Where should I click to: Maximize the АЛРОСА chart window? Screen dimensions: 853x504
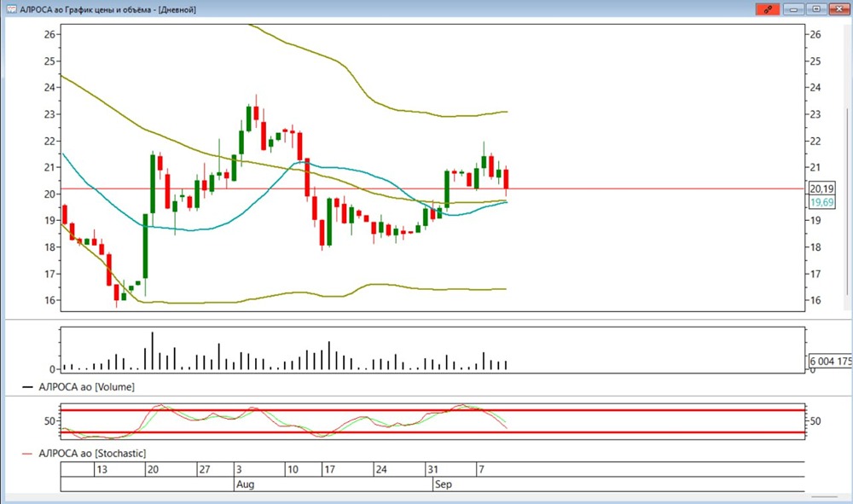pyautogui.click(x=816, y=9)
